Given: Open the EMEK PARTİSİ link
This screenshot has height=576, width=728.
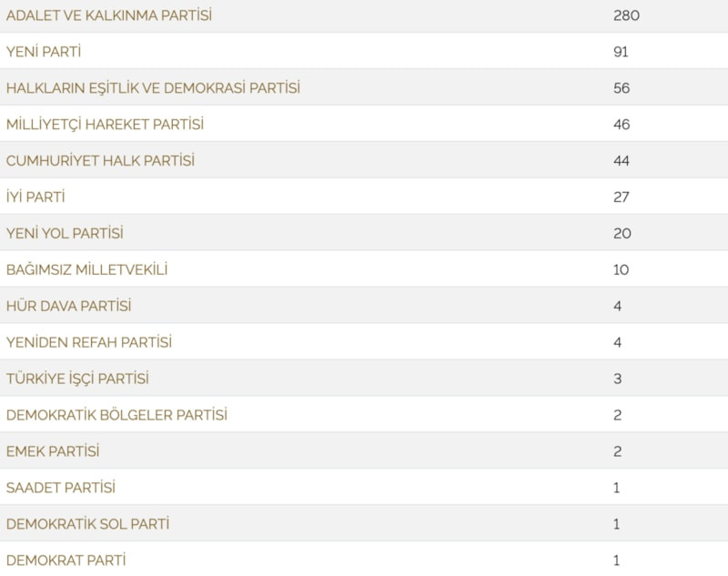Looking at the screenshot, I should click(53, 451).
